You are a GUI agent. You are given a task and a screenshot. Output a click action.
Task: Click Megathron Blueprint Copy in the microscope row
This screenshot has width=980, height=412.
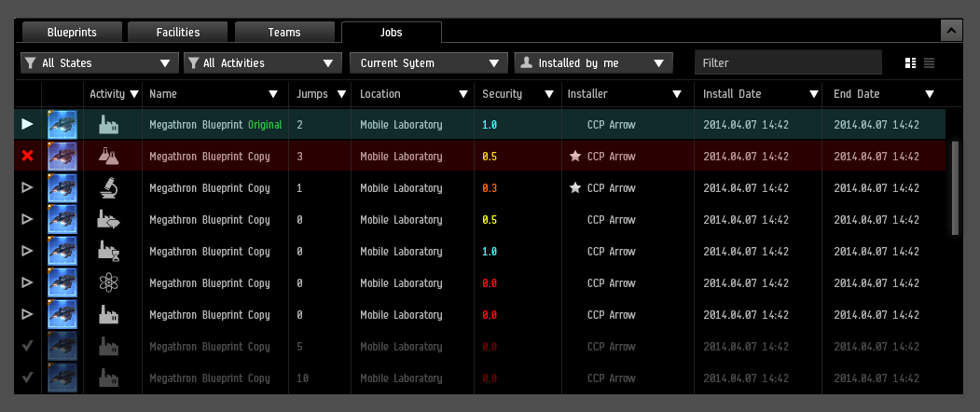pos(210,188)
